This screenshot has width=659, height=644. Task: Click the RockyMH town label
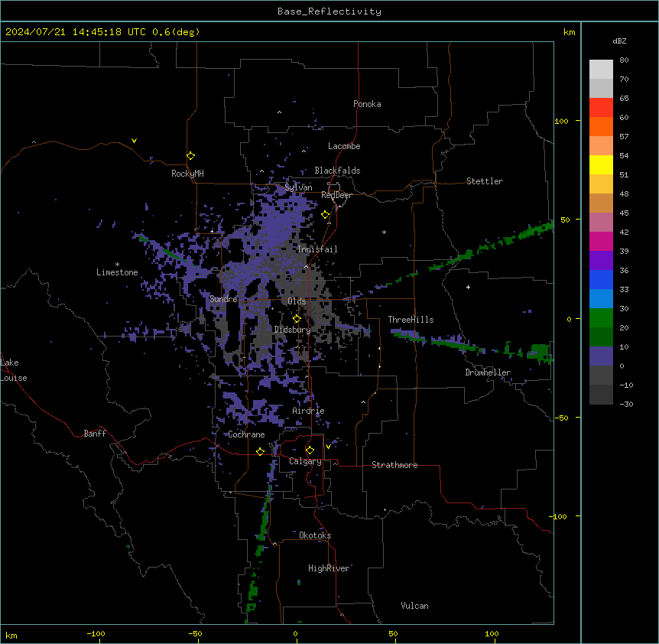point(187,174)
